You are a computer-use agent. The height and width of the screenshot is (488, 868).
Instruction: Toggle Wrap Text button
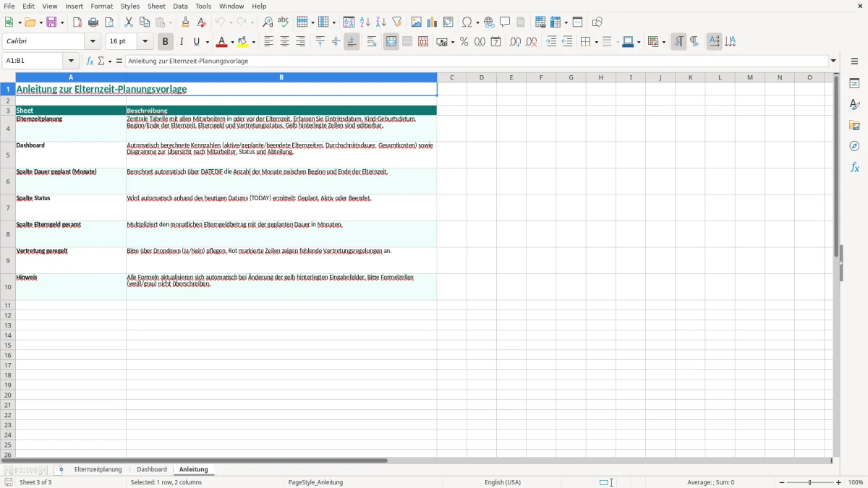click(x=372, y=42)
